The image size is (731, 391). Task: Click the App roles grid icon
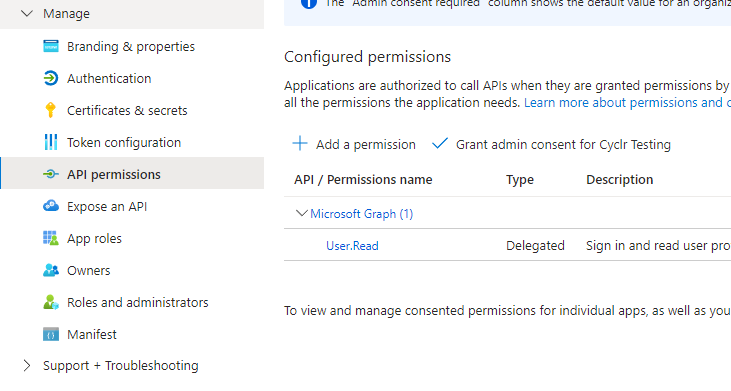[x=51, y=238]
